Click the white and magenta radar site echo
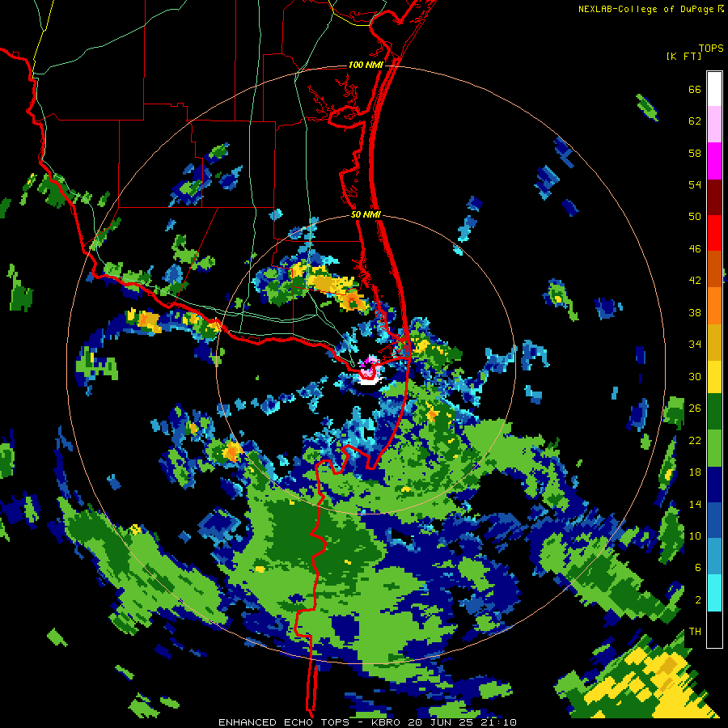Image resolution: width=728 pixels, height=728 pixels. (x=370, y=371)
